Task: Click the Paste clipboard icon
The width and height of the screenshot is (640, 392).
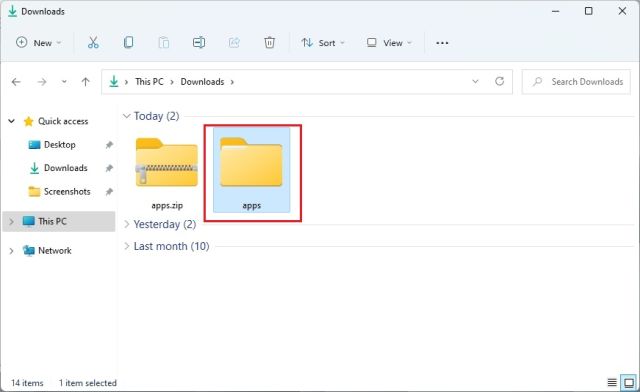Action: point(164,42)
